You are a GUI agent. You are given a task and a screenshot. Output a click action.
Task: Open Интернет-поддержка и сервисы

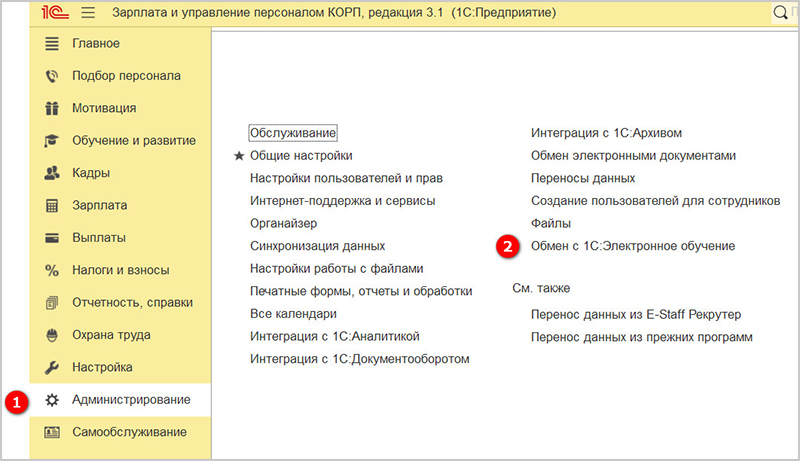[x=342, y=201]
